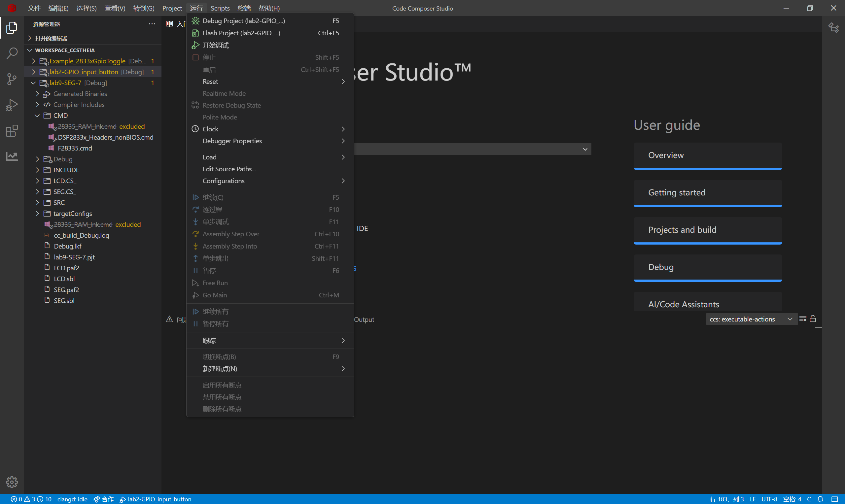The width and height of the screenshot is (845, 504).
Task: Select Debug Project menu entry
Action: pos(243,21)
